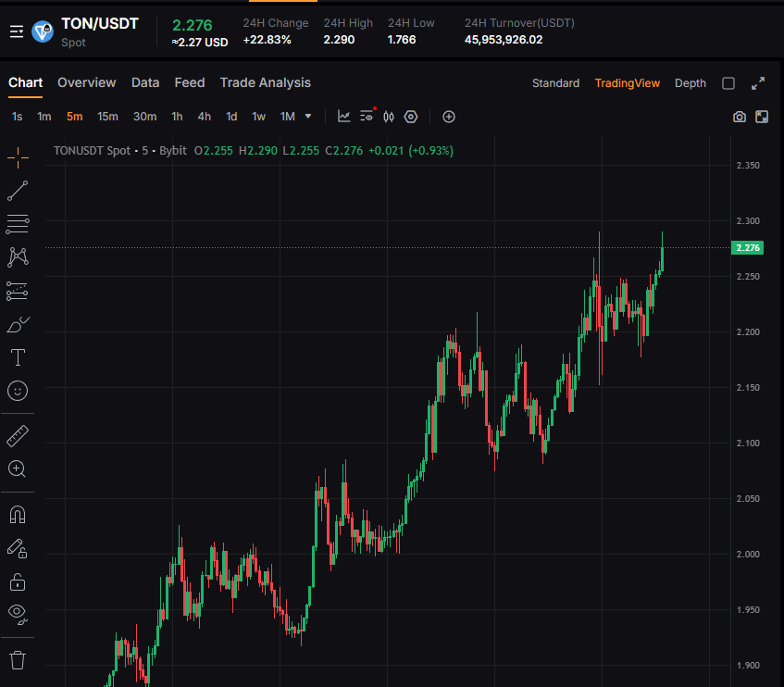Click the TONUSDT Spot · 5 · Bybit legend

120,151
